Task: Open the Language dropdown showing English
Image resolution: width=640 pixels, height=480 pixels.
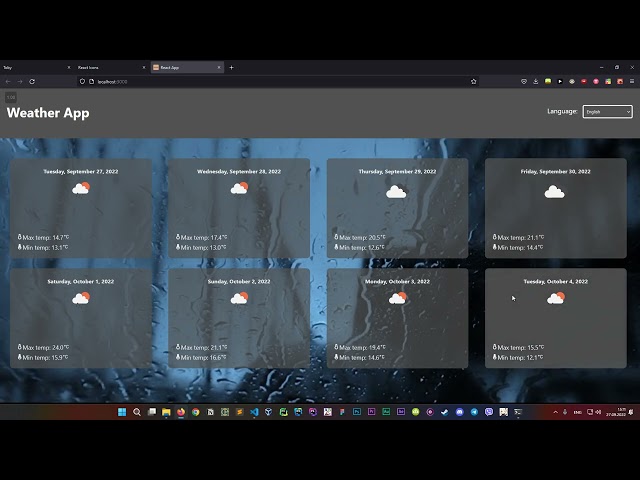Action: click(607, 111)
